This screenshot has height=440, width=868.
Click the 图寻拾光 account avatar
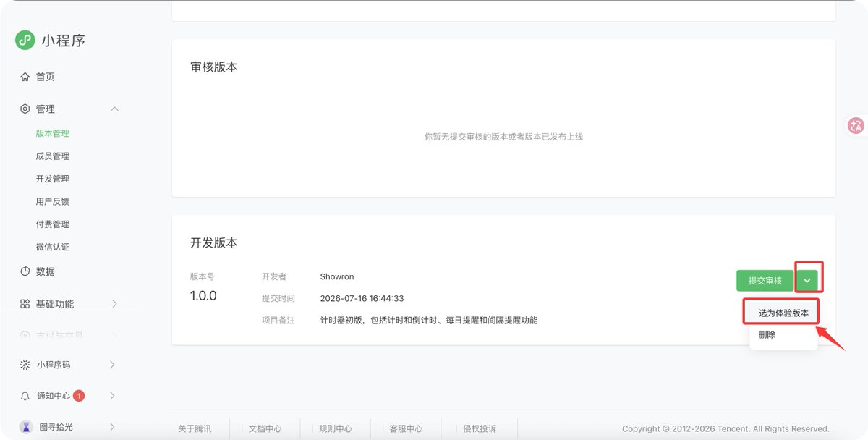click(x=26, y=427)
